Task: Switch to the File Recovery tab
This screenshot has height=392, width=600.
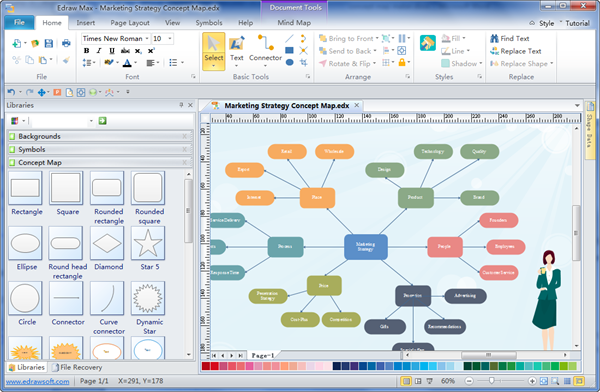Action: [77, 368]
